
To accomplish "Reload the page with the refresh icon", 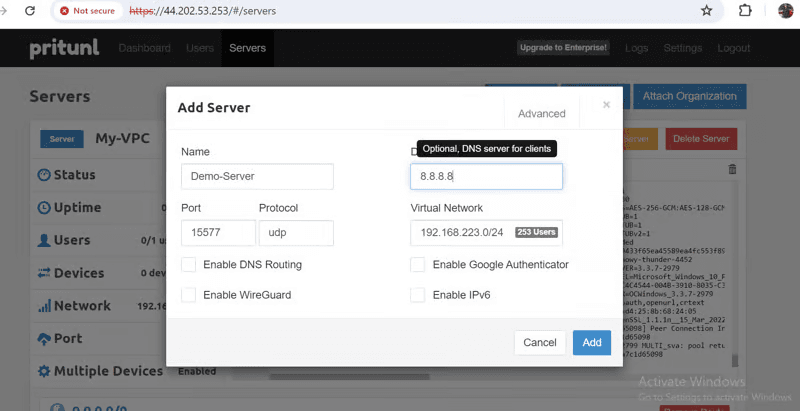I will [x=30, y=11].
